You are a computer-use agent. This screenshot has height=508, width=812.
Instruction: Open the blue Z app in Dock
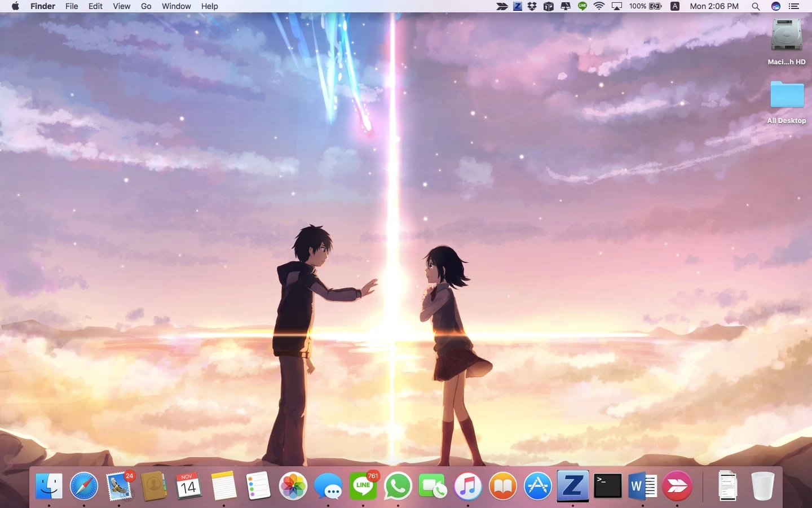tap(573, 486)
